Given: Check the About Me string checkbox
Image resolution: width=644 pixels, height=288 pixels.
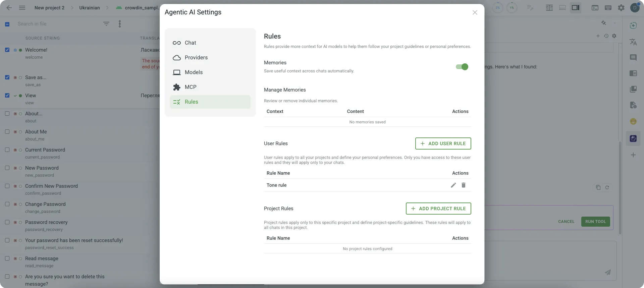Looking at the screenshot, I should pos(7,132).
